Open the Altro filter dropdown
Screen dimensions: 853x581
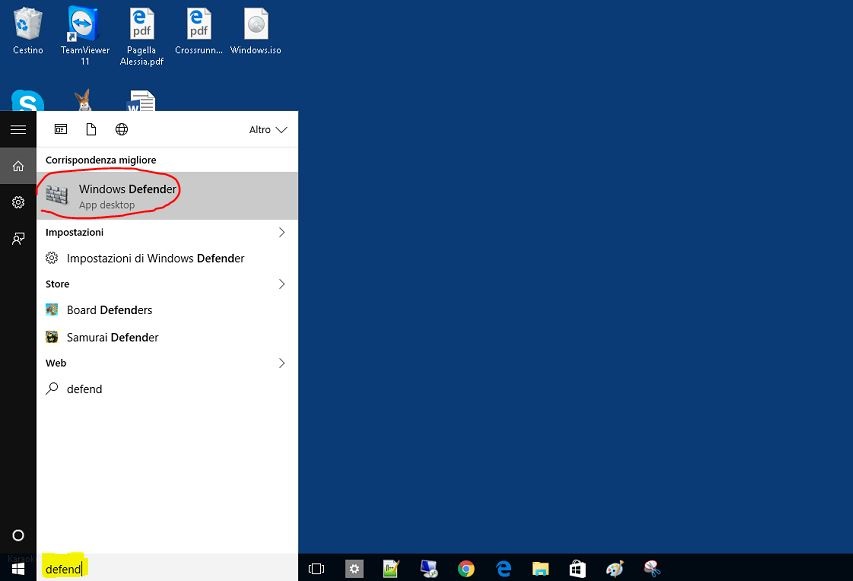coord(268,129)
